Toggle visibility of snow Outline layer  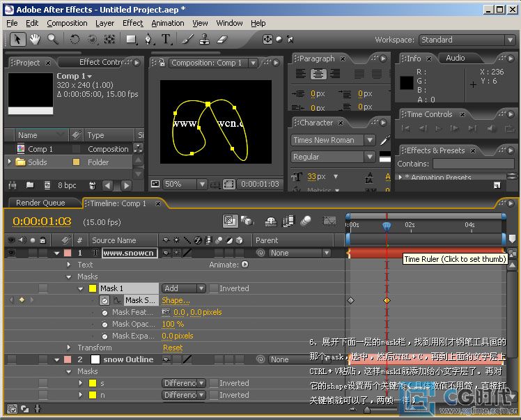[12, 359]
